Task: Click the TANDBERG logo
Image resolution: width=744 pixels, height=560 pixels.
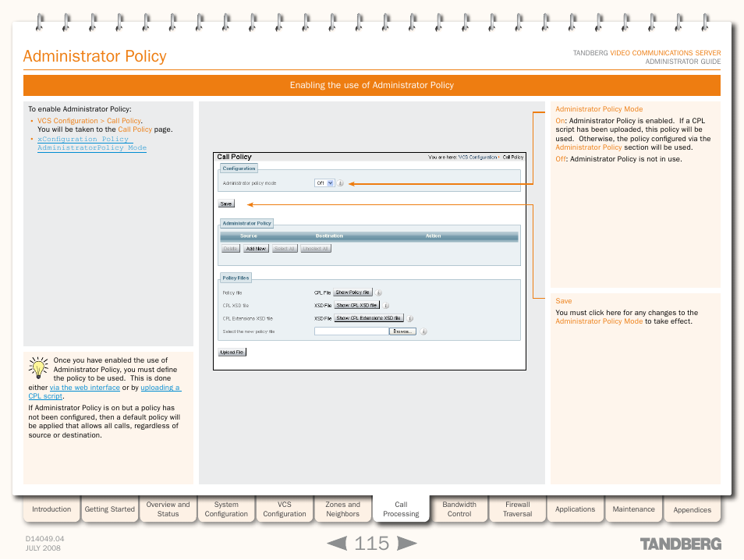Action: click(x=680, y=544)
